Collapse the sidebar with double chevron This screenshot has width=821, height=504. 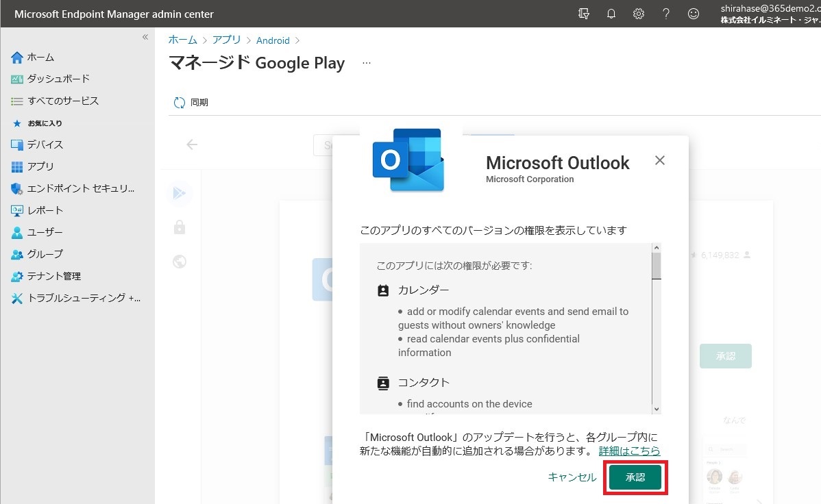[145, 37]
